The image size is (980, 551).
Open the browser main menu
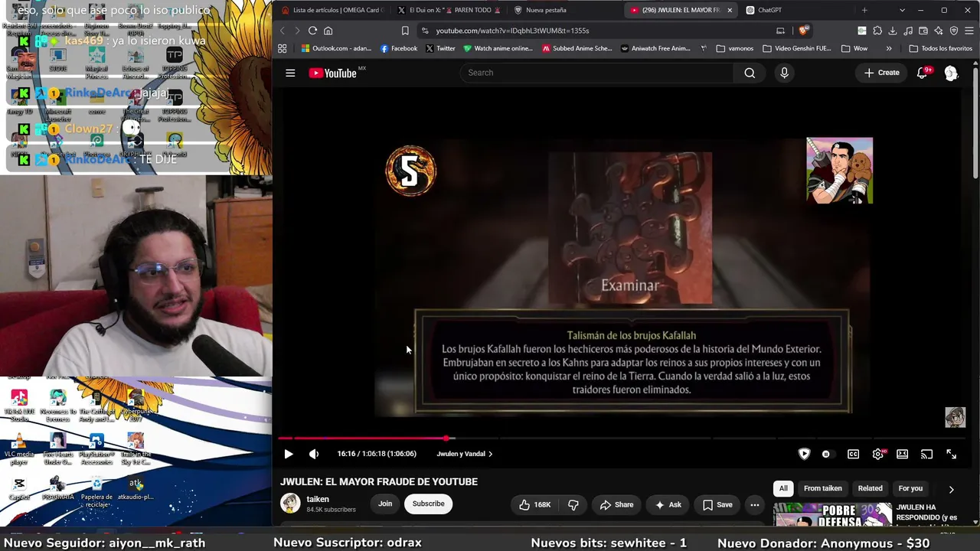pyautogui.click(x=969, y=31)
